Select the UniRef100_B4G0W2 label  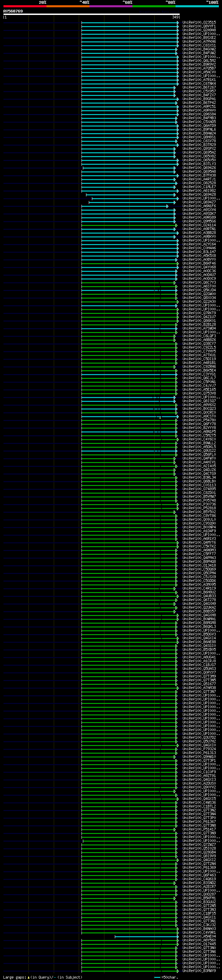coord(199,49)
